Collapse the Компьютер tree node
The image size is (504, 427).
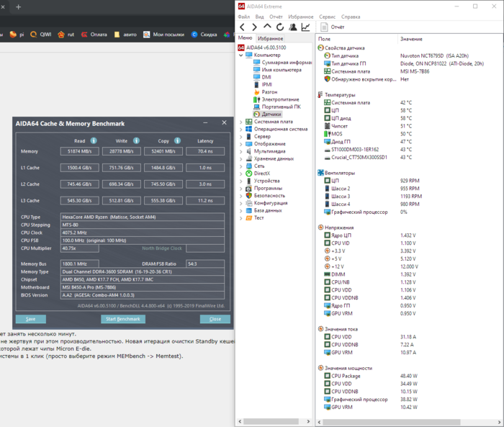click(240, 55)
